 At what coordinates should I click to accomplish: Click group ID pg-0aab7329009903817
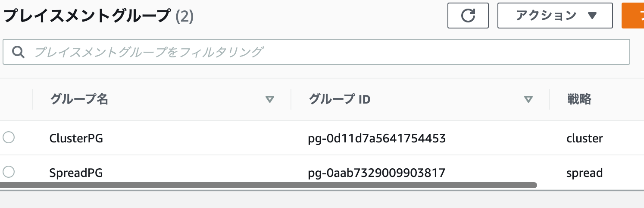coord(377,173)
